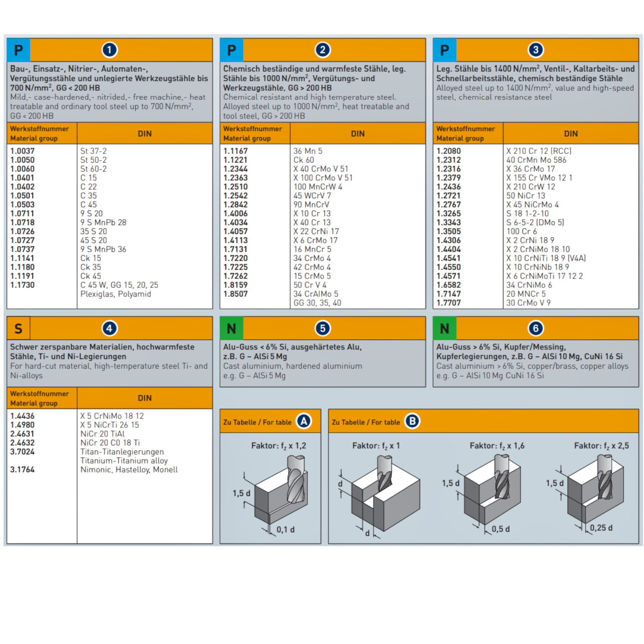Click the numbered circle 3 badge
Screen dimensions: 644x644
pos(536,50)
